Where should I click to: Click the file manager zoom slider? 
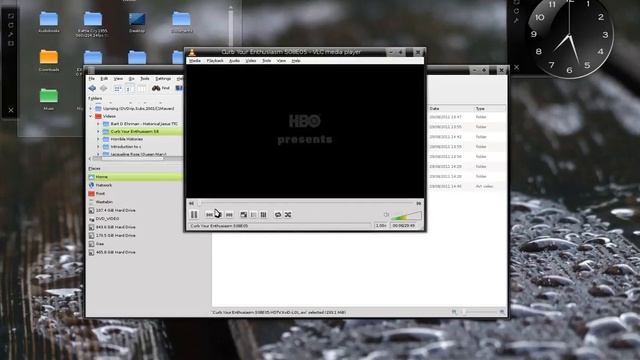(478, 312)
